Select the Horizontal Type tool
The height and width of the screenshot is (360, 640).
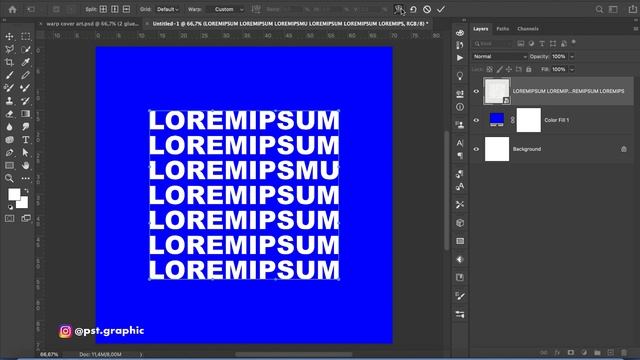click(25, 140)
